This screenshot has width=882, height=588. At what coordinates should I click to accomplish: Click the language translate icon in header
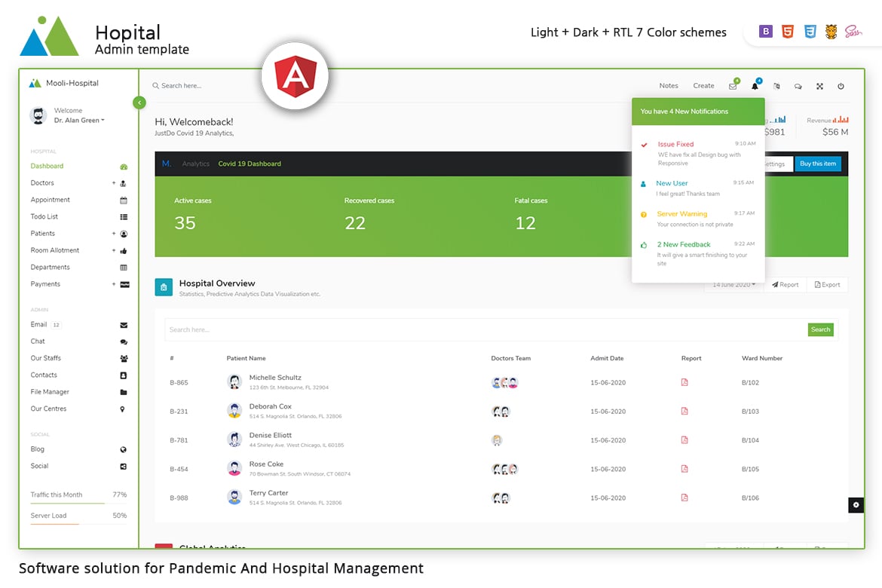[776, 86]
